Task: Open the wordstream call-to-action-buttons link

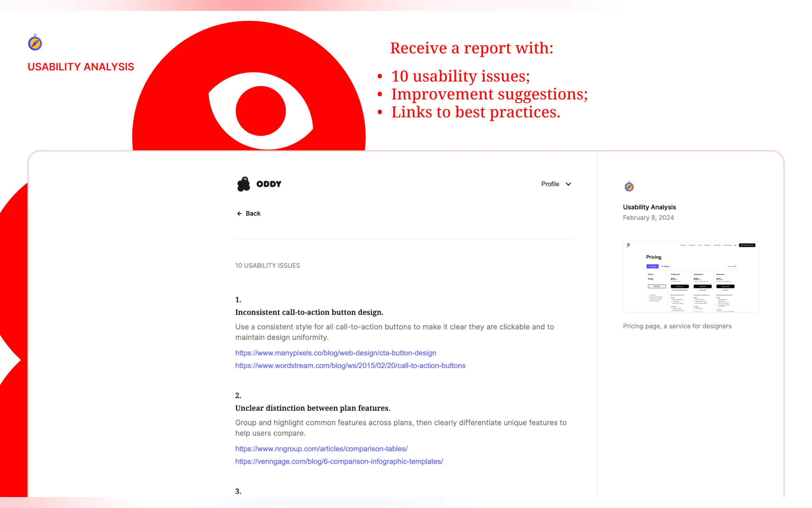Action: point(350,366)
